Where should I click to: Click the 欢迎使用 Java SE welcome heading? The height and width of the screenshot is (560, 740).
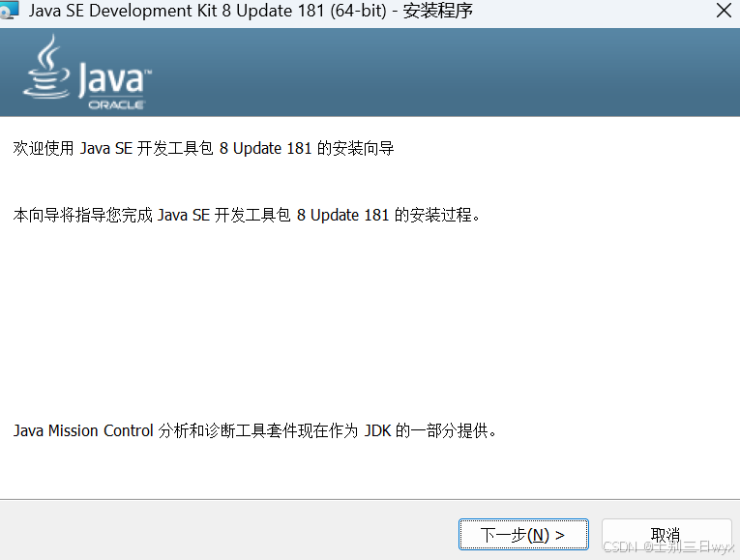[x=203, y=149]
